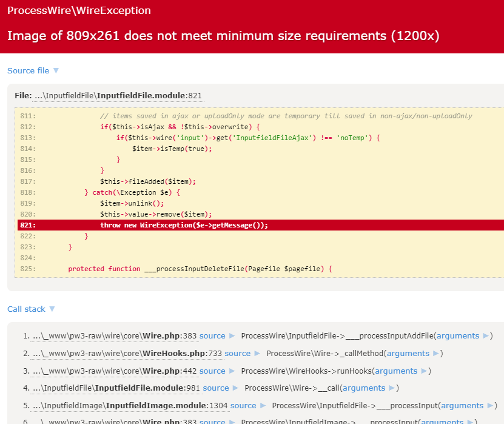Screen dimensions: 504x424
Task: Click the arguments link on stack entry 6
Action: [x=442, y=420]
